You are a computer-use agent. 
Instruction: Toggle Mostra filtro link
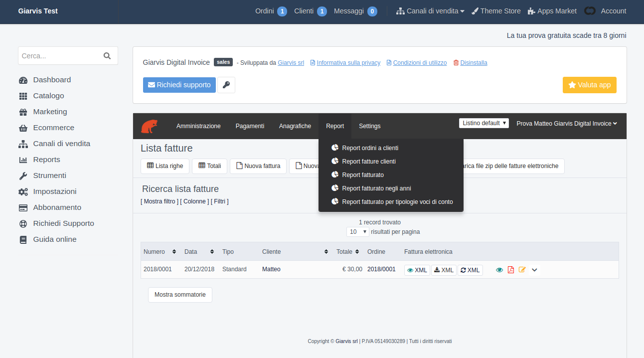pos(160,201)
